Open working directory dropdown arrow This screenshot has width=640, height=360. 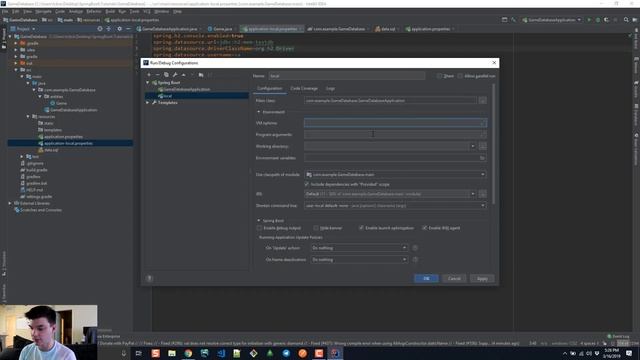tap(473, 146)
